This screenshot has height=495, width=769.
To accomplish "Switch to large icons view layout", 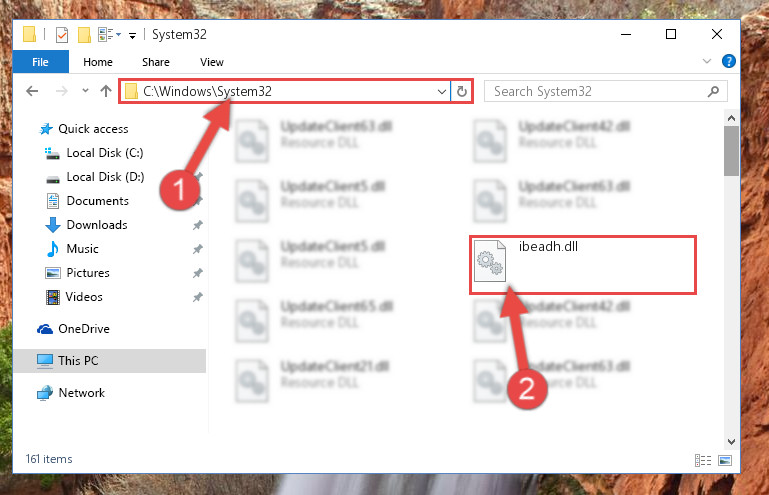I will point(725,460).
